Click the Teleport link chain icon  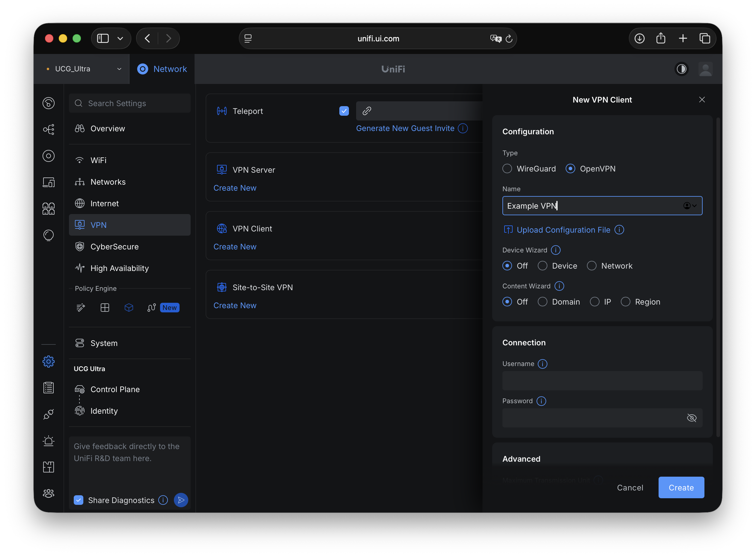[x=367, y=111]
